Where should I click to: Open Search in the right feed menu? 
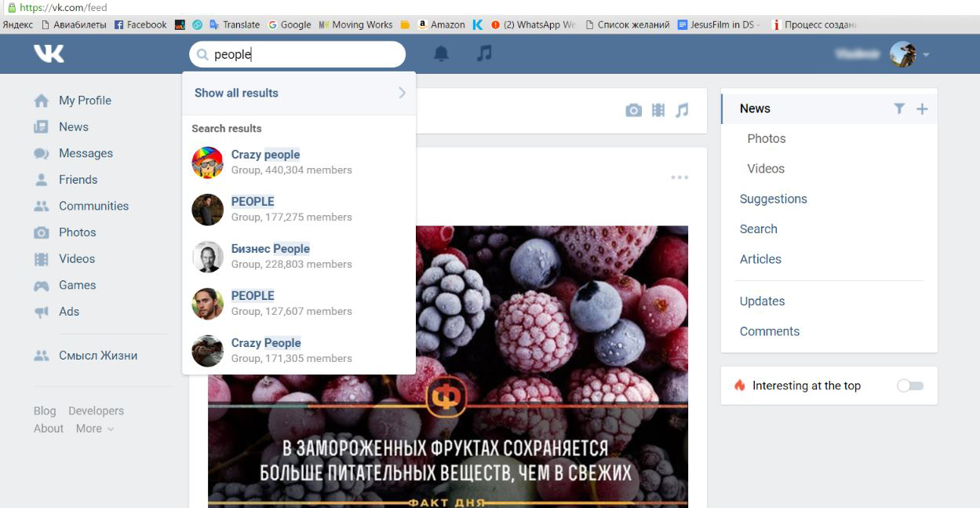tap(759, 229)
